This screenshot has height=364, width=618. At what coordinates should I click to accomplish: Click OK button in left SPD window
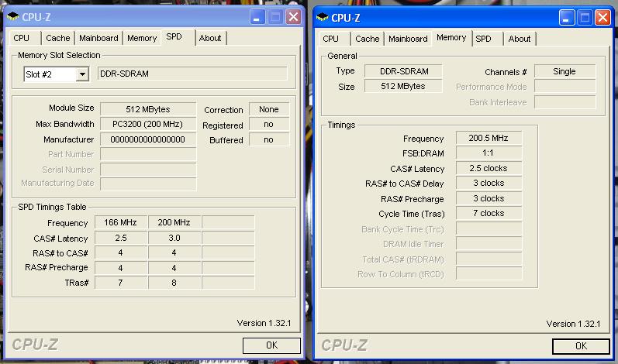coord(271,345)
